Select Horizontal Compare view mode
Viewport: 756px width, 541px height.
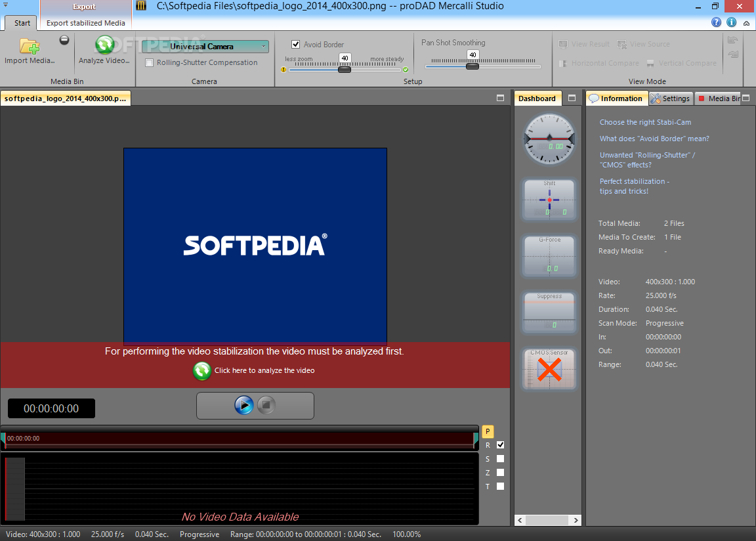pyautogui.click(x=600, y=63)
